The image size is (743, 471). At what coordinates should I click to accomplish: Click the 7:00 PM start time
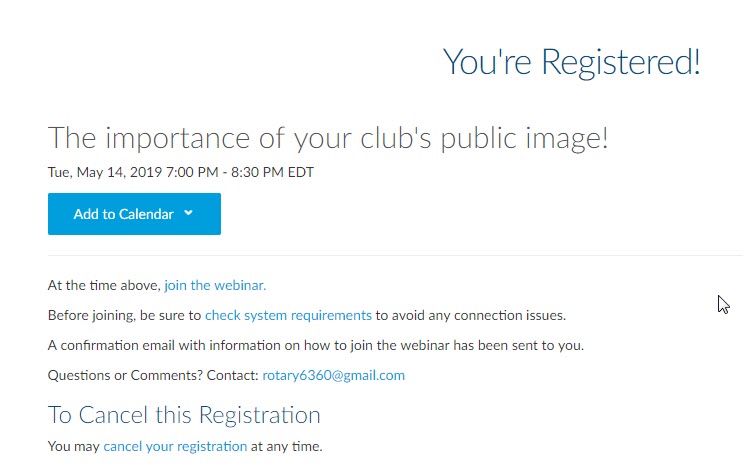[x=192, y=172]
